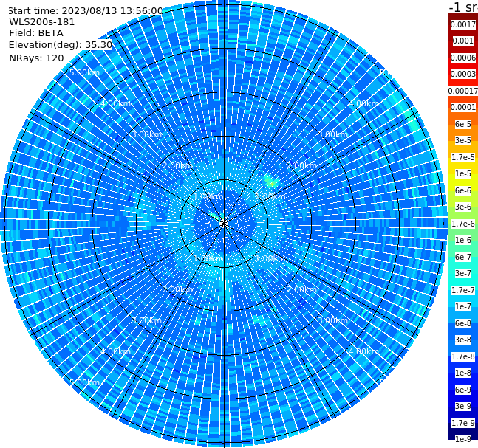The image size is (478, 448).
Task: Click the 'Field: BETA' text
Action: click(36, 33)
